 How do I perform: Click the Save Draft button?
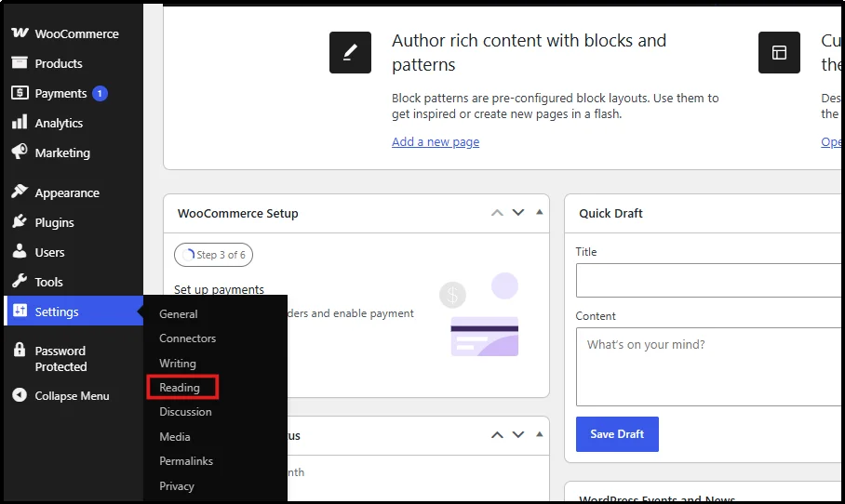click(617, 434)
